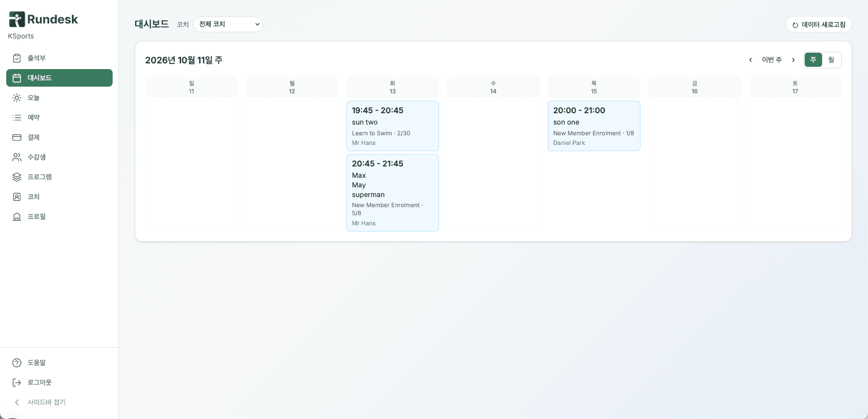Click the 프로그램 layers icon

click(x=17, y=177)
